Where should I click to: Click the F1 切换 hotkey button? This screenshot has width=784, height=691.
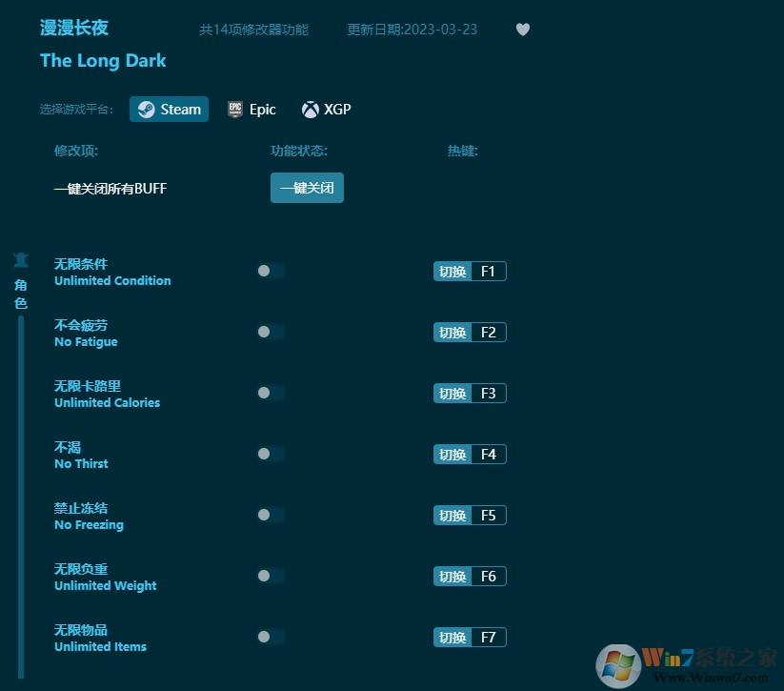pyautogui.click(x=470, y=271)
